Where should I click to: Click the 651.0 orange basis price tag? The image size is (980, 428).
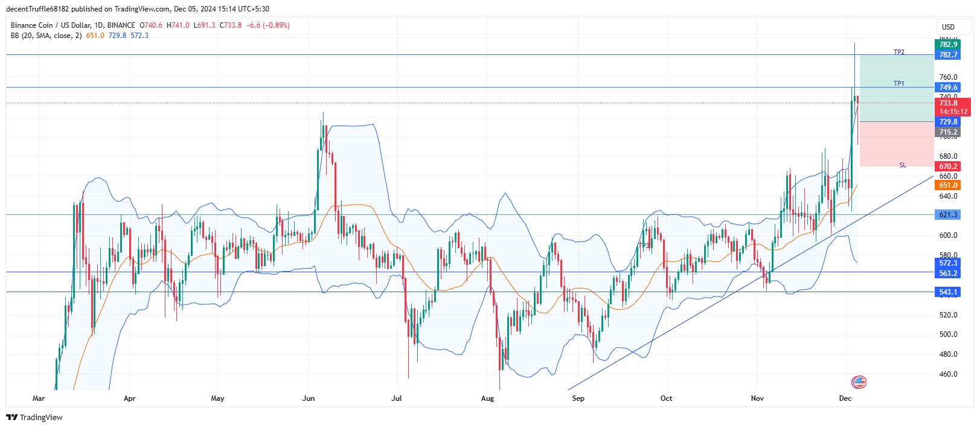[948, 185]
